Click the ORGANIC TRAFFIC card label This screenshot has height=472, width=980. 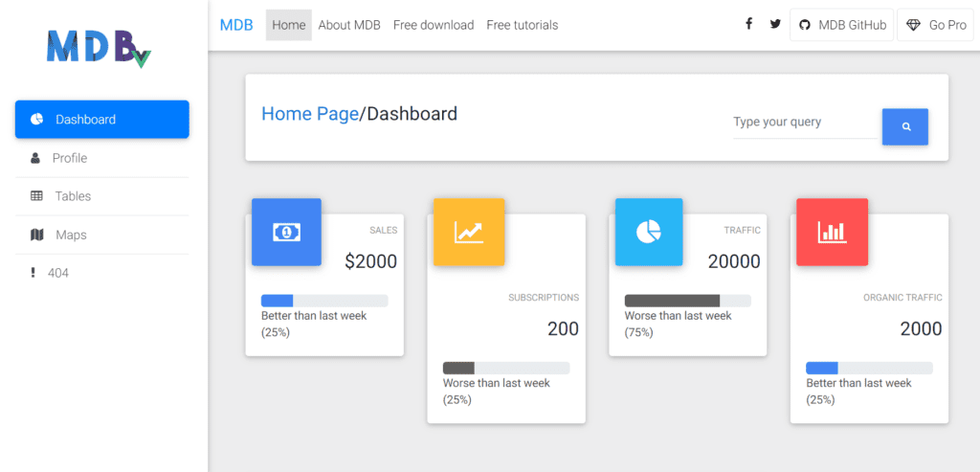coord(903,298)
